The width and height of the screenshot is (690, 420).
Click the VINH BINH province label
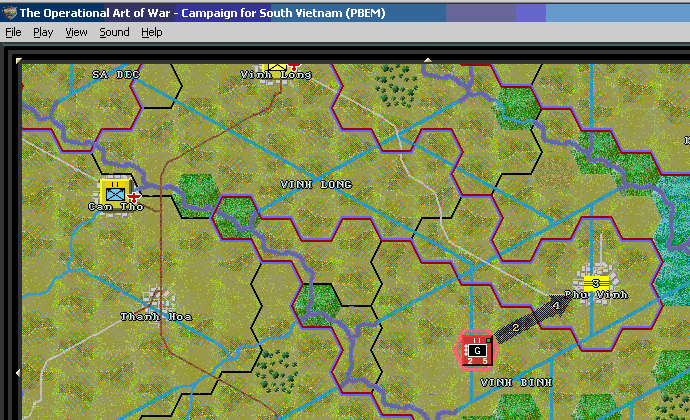click(x=516, y=383)
